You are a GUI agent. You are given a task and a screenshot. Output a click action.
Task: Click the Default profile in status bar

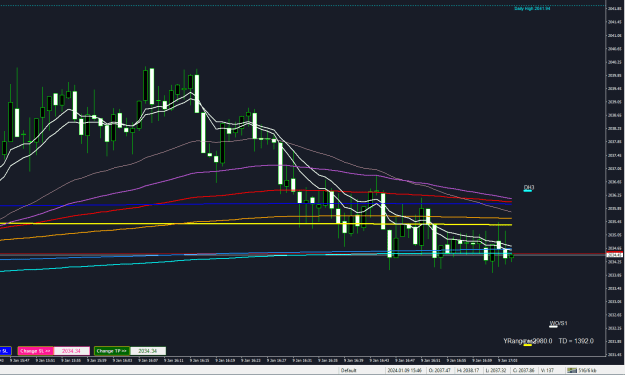(x=348, y=371)
